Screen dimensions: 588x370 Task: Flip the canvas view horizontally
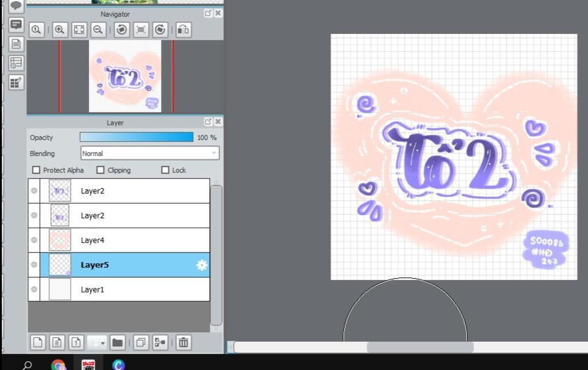point(183,30)
